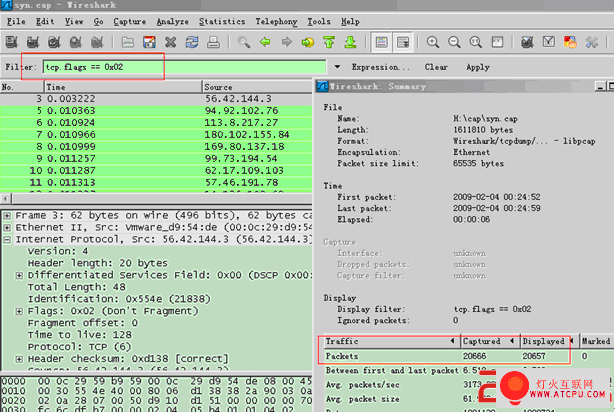
Task: Sort packets by Time column
Action: tap(123, 87)
